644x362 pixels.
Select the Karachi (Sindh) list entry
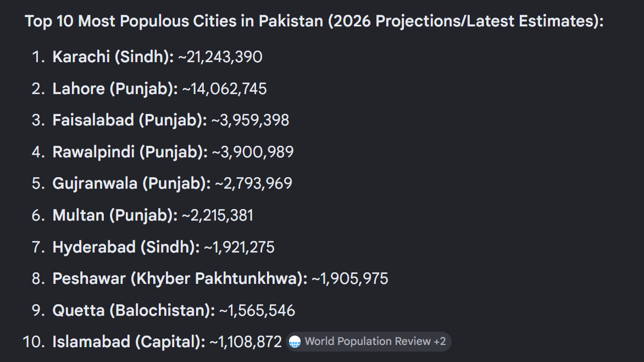click(x=147, y=57)
